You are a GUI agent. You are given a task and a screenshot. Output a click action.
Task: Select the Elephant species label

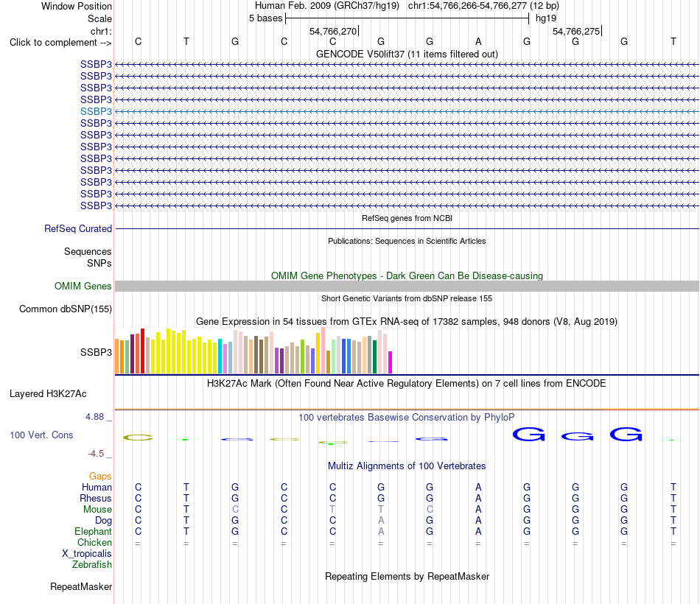click(x=93, y=531)
